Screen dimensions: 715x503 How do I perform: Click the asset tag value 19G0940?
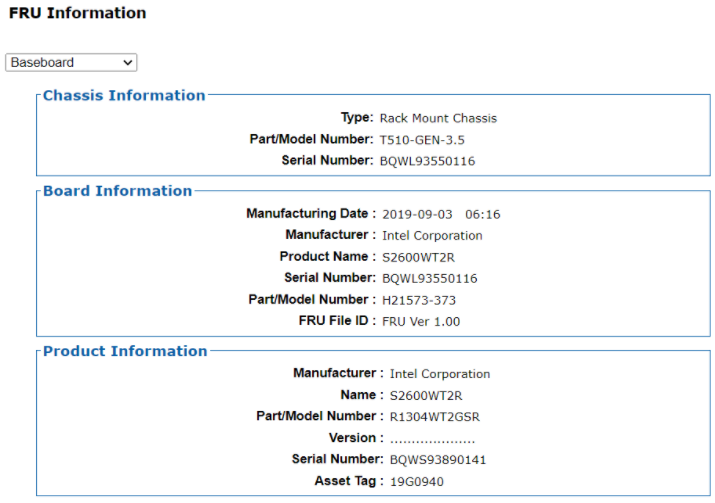[x=417, y=482]
